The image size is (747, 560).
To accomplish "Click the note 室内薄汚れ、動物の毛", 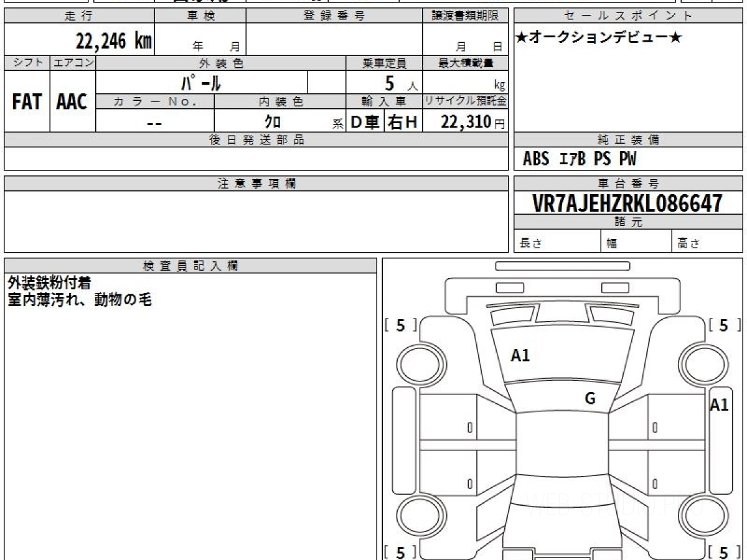I will coord(80,300).
